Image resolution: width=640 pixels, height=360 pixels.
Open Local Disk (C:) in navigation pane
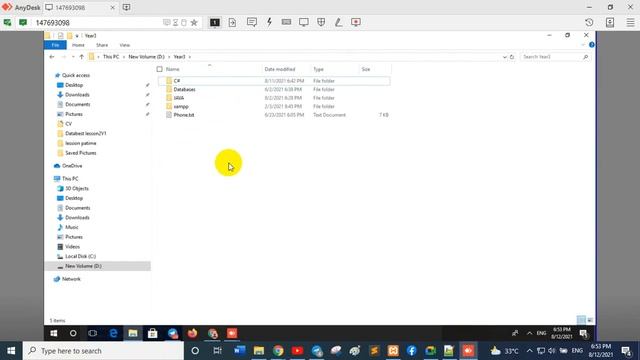point(80,256)
